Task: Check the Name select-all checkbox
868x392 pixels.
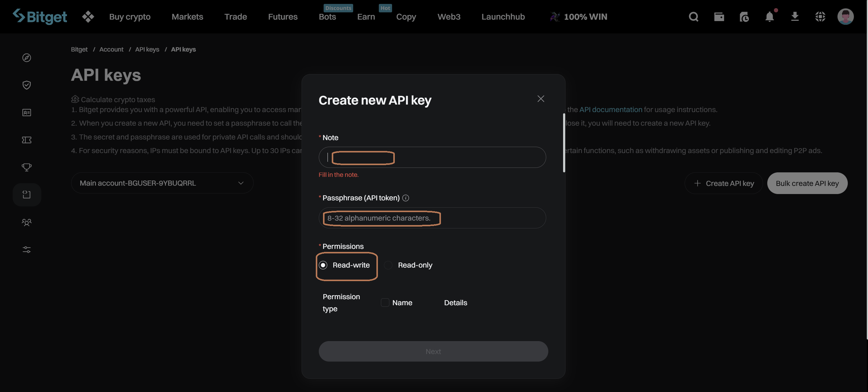Action: tap(385, 303)
